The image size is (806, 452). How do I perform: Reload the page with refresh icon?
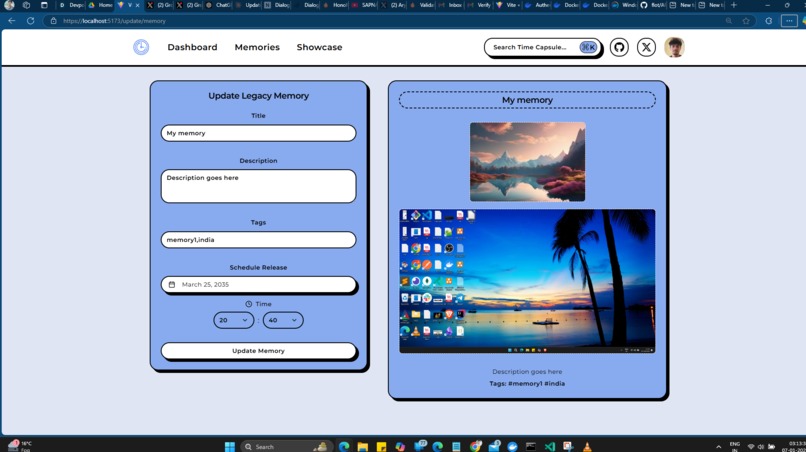(x=30, y=21)
